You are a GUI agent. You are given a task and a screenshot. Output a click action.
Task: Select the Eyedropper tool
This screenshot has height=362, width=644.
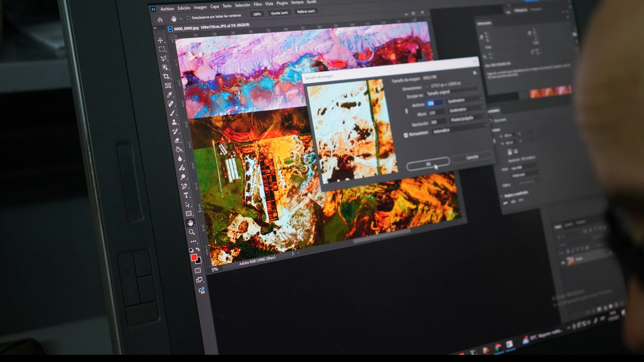(x=169, y=95)
